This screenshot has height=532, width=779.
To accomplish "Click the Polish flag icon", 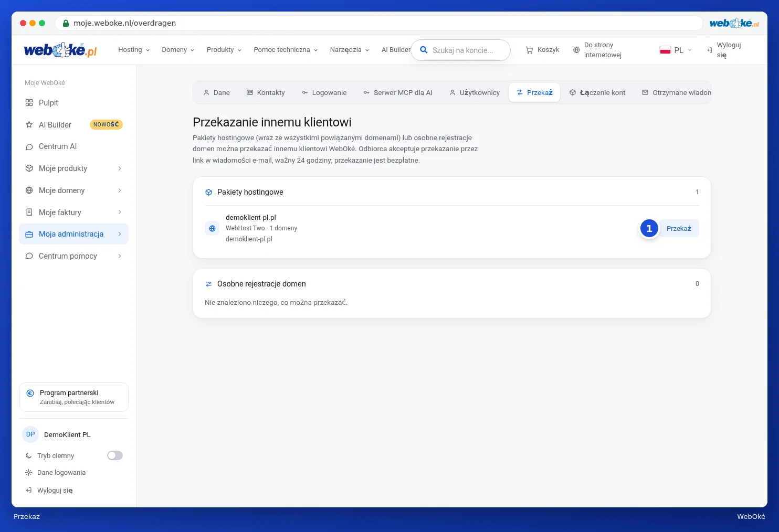I will tap(665, 50).
